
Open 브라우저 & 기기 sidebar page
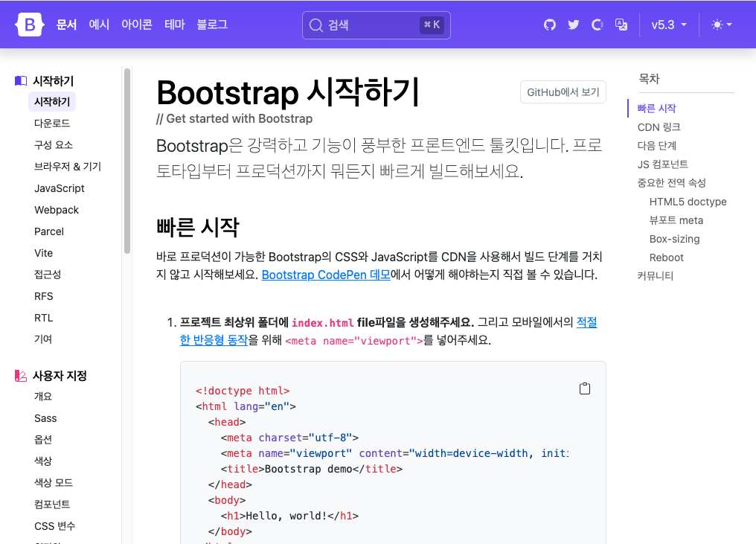[x=68, y=167]
